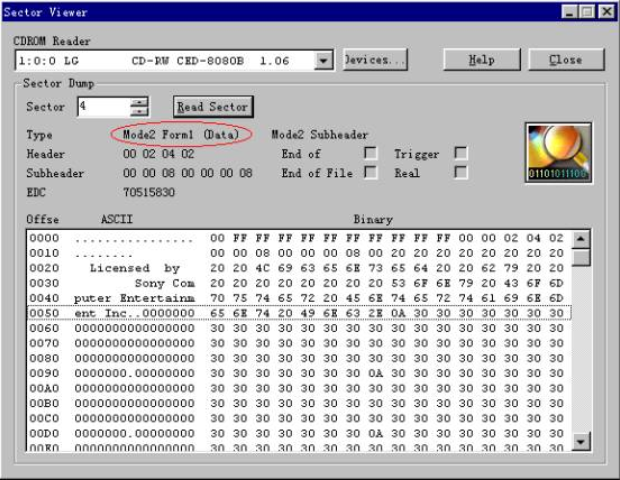Click the ASCII column header
The width and height of the screenshot is (620, 480).
[x=117, y=219]
